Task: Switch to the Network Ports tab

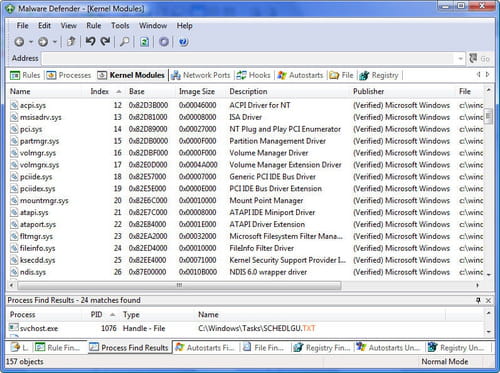Action: (201, 75)
